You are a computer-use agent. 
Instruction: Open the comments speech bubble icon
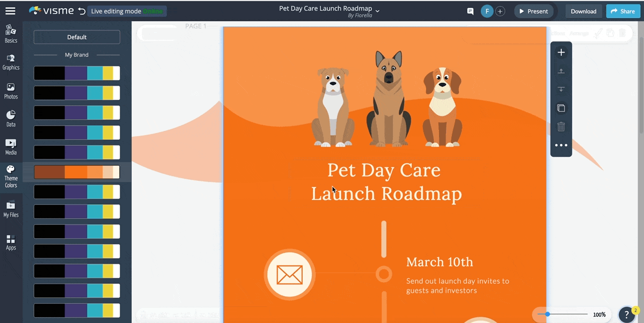tap(470, 11)
